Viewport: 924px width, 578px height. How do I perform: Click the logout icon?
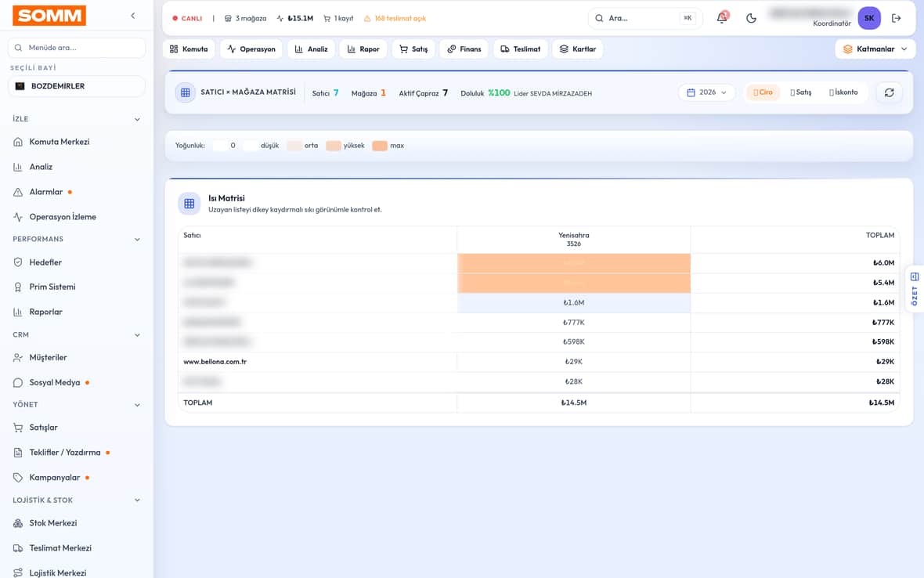click(x=897, y=18)
